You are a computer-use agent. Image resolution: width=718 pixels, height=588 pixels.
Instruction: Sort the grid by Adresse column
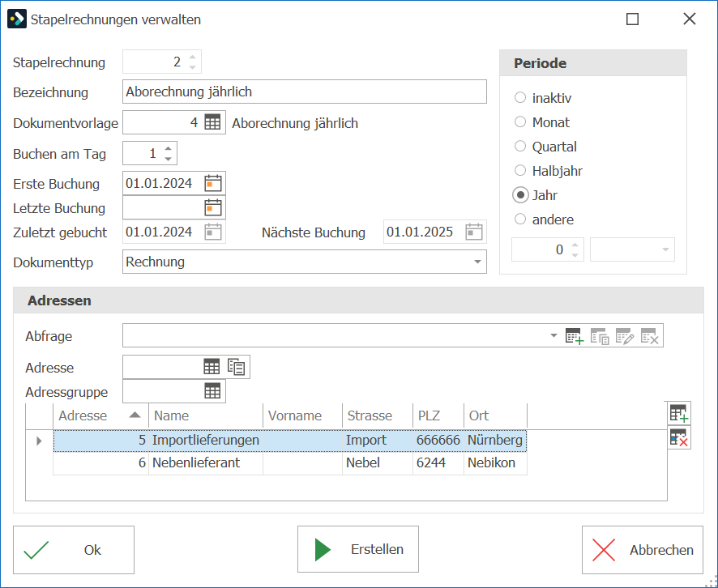[100, 415]
